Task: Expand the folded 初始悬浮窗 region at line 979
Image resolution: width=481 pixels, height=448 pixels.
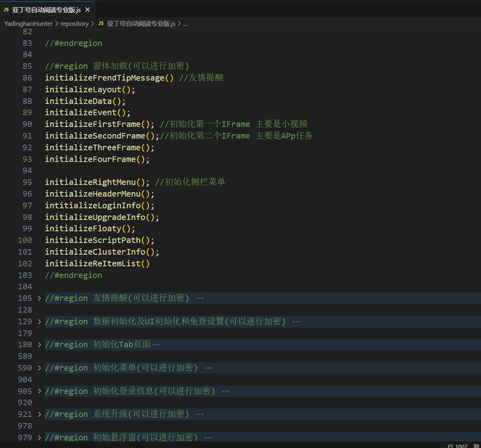Action: [39, 437]
